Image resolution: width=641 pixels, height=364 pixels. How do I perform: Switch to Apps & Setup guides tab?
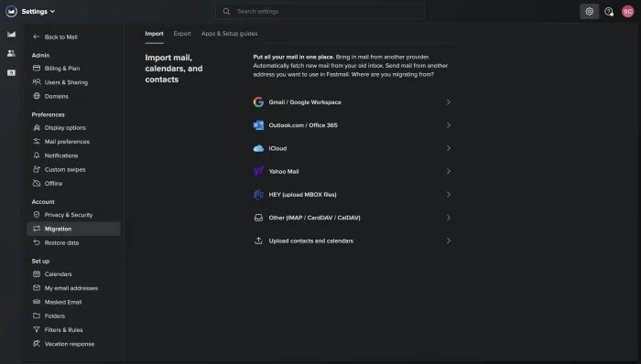click(x=229, y=34)
